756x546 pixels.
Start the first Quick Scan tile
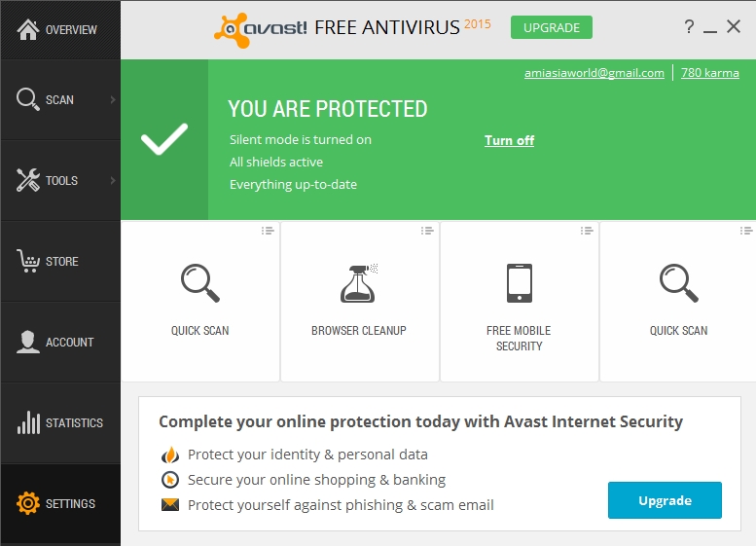tap(200, 302)
